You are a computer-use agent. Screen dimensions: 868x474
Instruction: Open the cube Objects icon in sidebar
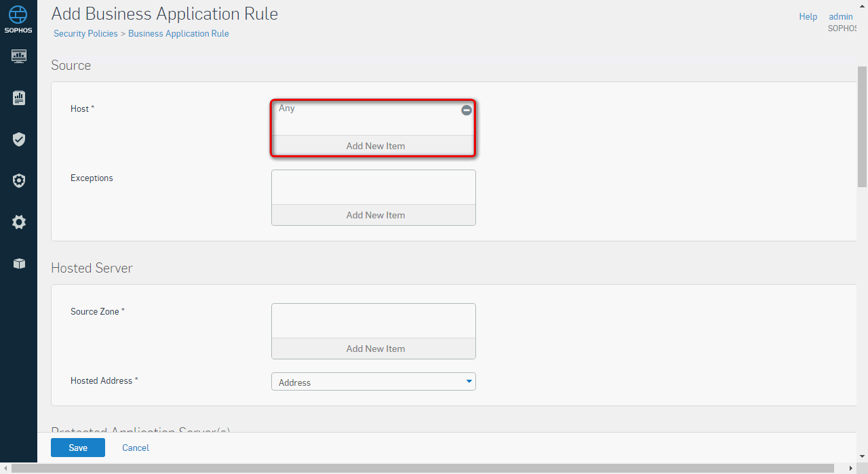[19, 264]
